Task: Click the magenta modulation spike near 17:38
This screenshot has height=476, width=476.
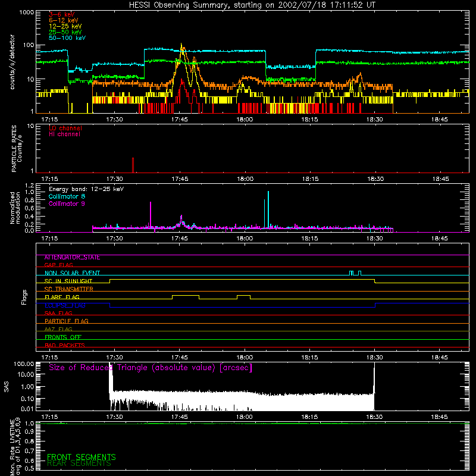Action: pos(151,215)
